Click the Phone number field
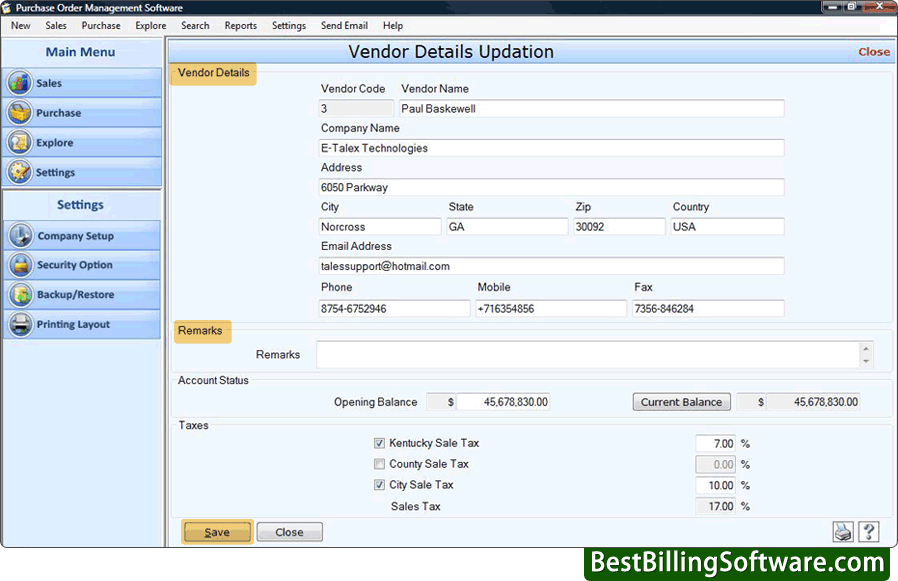The image size is (898, 581). 394,308
